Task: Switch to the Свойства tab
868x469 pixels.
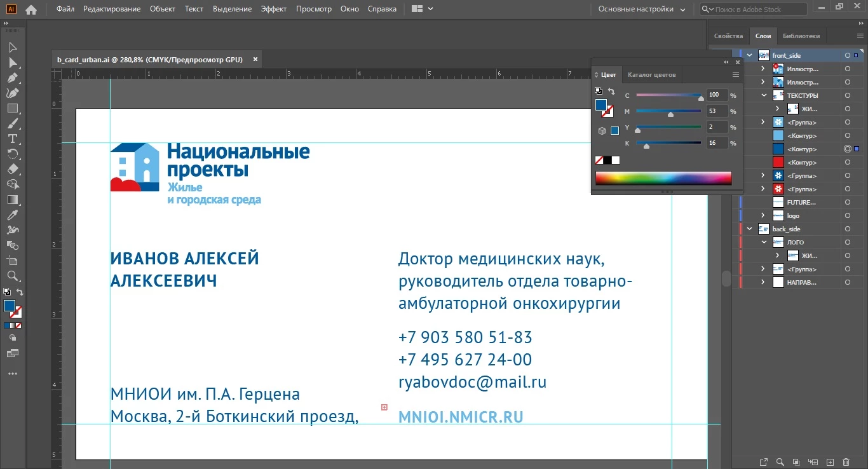Action: tap(728, 36)
